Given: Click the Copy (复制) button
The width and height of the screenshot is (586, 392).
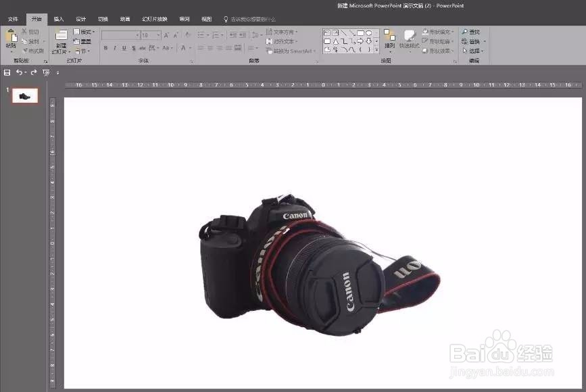Looking at the screenshot, I should coord(30,41).
